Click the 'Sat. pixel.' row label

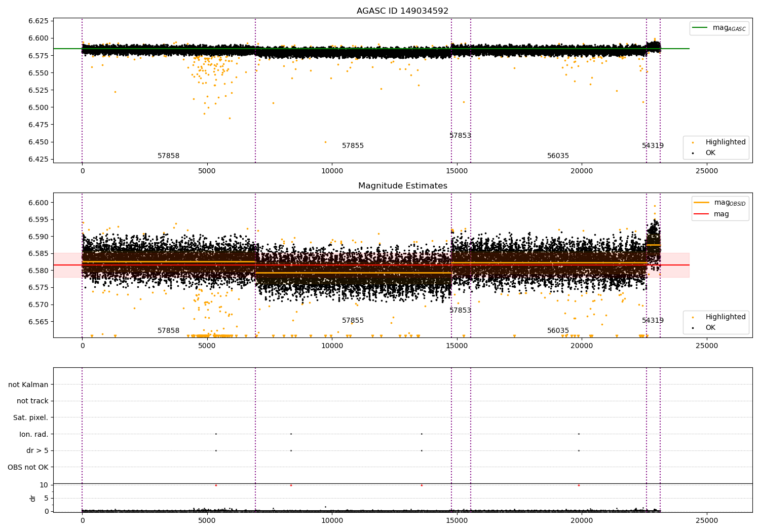tap(31, 418)
